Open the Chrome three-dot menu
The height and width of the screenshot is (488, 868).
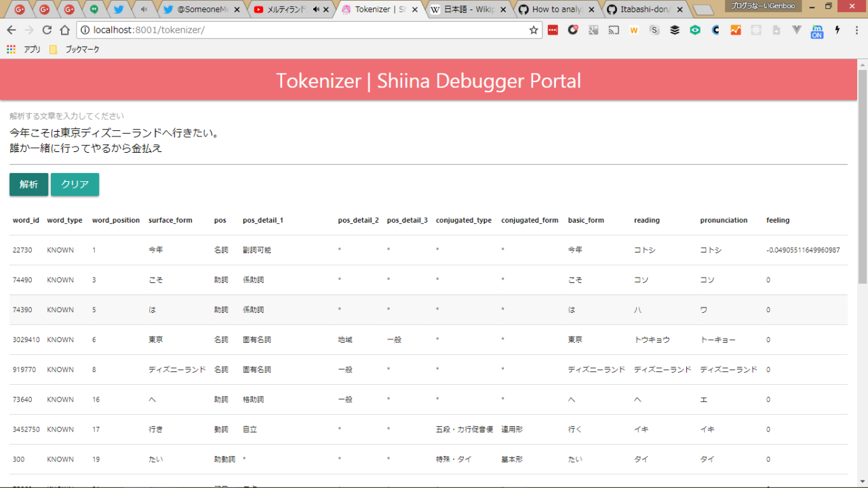856,31
